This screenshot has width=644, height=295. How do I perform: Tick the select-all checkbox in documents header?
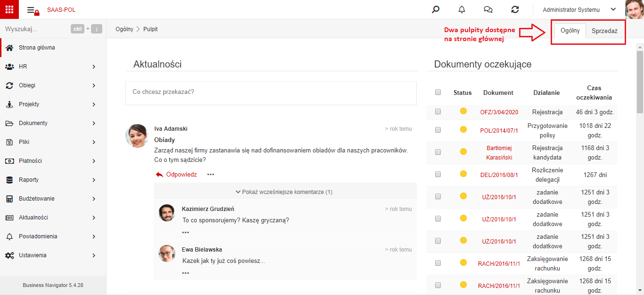pyautogui.click(x=438, y=92)
